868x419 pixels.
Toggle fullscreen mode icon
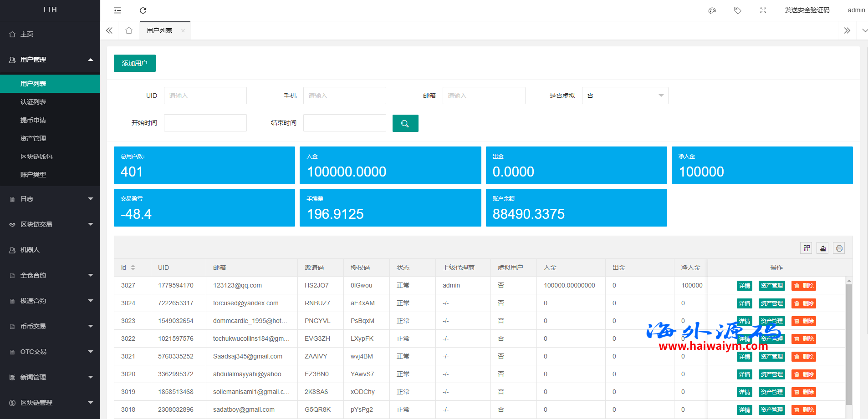click(x=763, y=10)
